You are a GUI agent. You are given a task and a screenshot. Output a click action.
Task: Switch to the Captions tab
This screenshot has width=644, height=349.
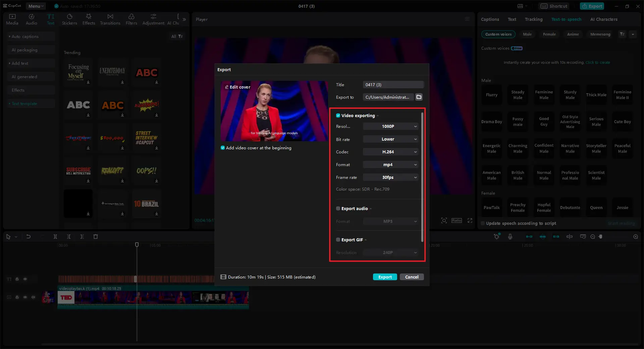point(490,19)
